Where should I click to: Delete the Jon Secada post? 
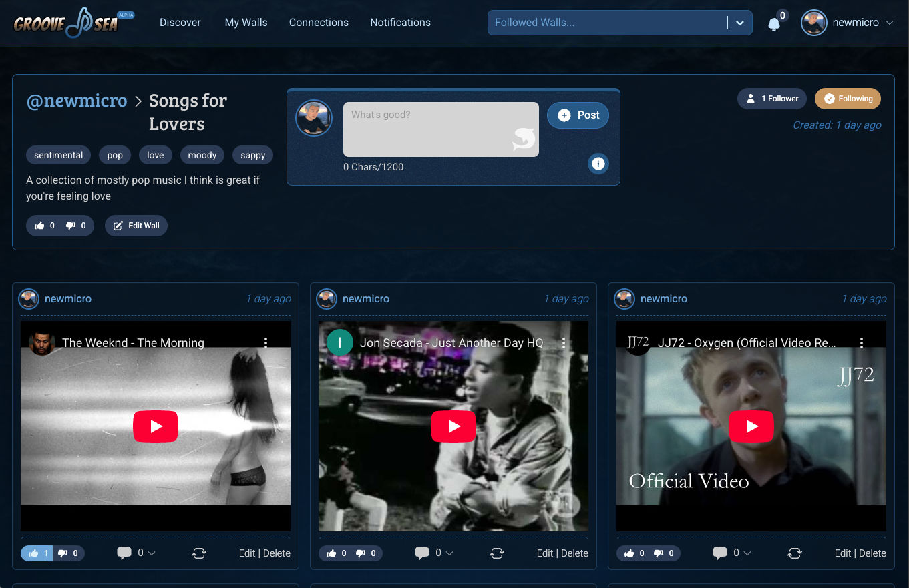[x=574, y=553]
